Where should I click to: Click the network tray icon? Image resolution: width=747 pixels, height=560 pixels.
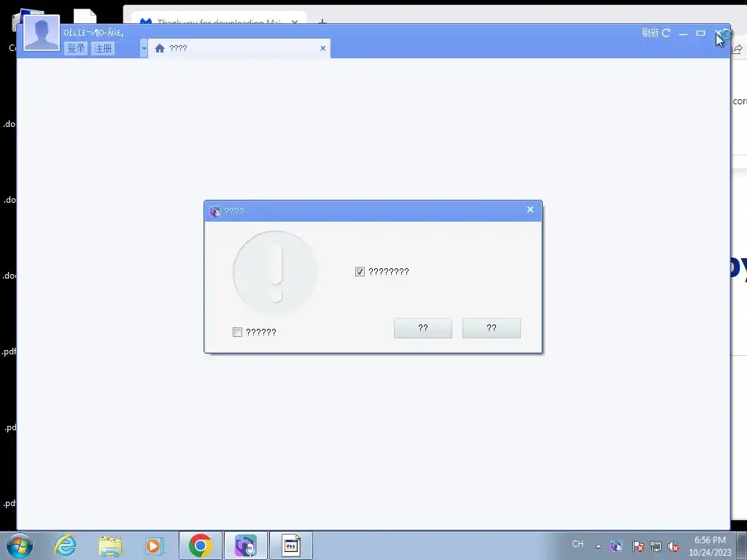coord(656,546)
